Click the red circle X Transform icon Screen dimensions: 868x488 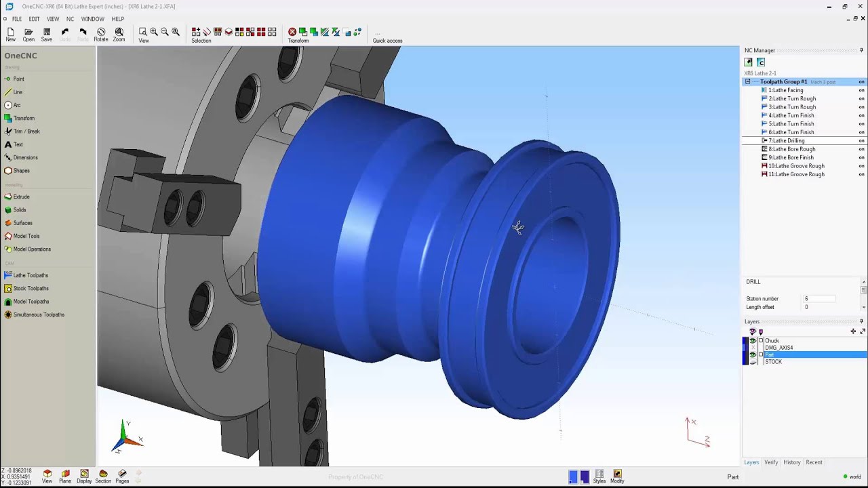pyautogui.click(x=292, y=32)
